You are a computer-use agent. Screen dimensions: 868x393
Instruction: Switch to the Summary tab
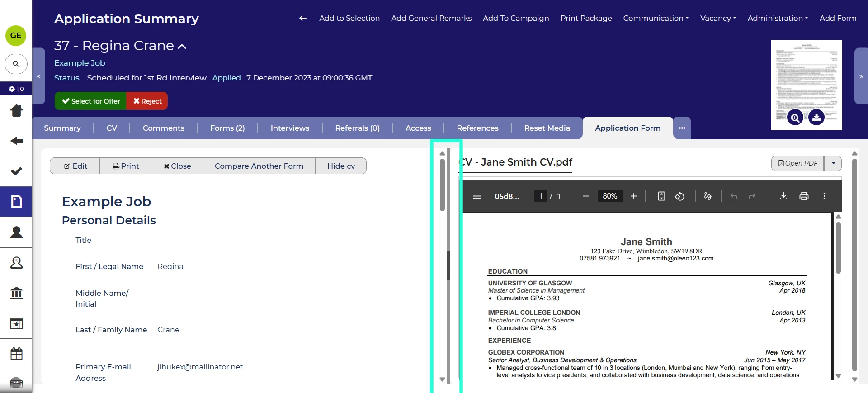pyautogui.click(x=62, y=128)
